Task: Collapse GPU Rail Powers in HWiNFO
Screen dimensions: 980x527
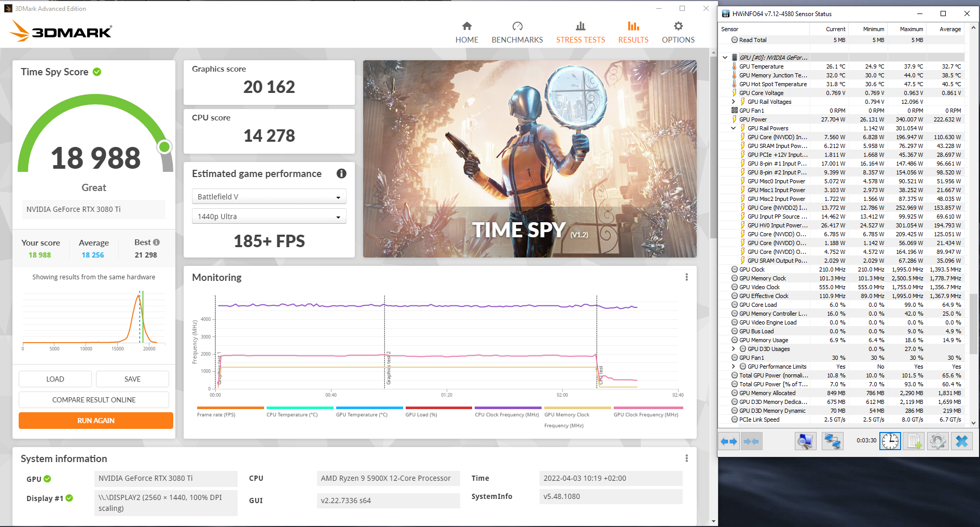Action: pos(733,128)
